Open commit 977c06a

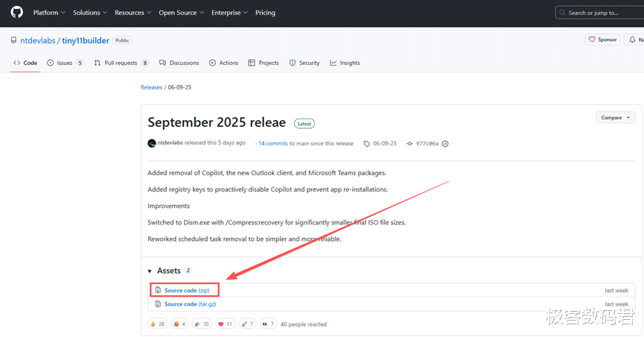point(427,144)
